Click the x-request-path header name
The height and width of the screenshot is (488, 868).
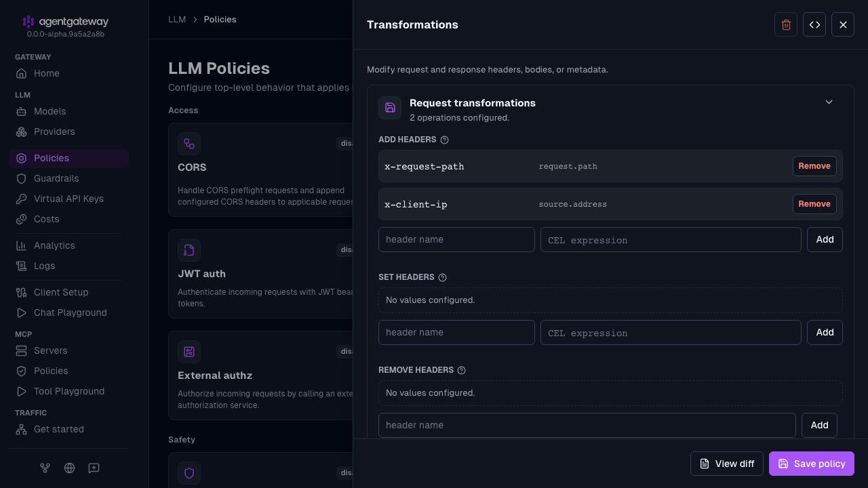[425, 166]
